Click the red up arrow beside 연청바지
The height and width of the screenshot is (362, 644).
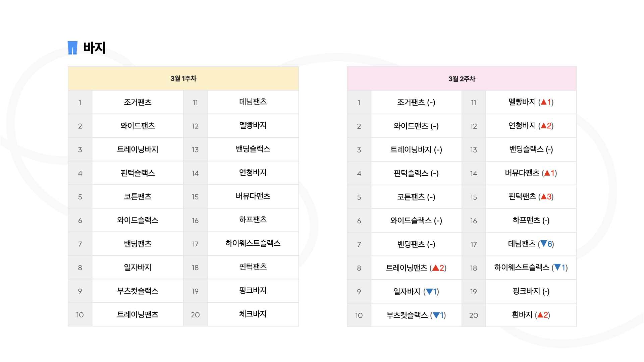pos(544,126)
